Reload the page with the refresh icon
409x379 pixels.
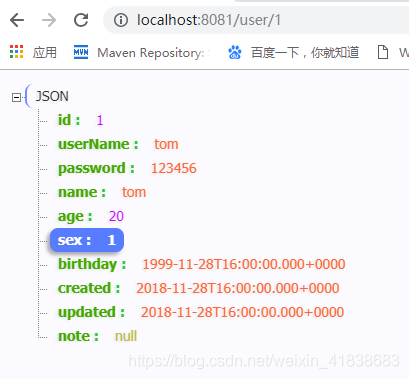[x=81, y=20]
